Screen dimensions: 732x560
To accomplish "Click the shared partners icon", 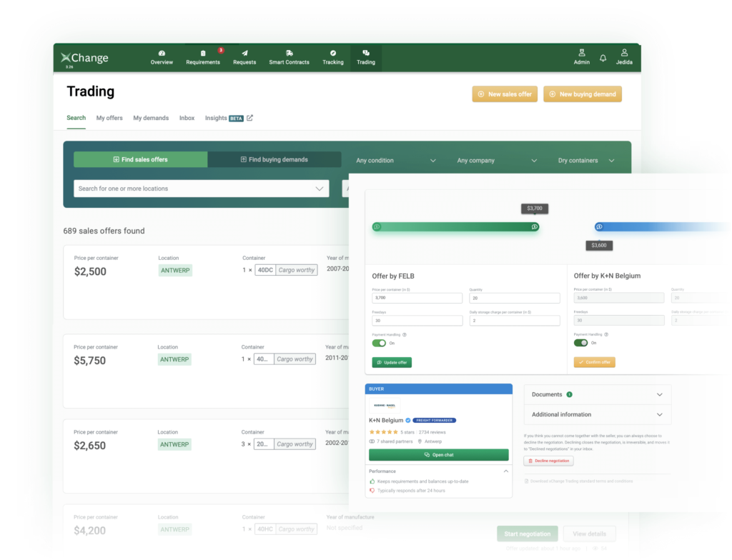I will [372, 441].
